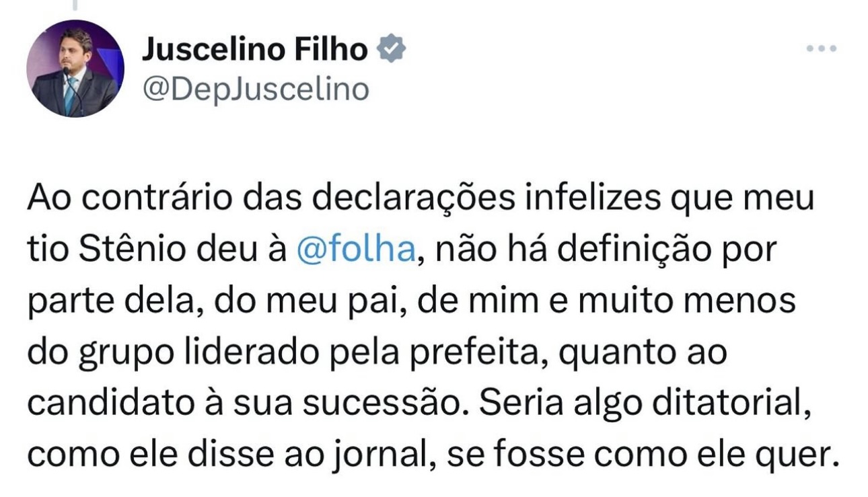Click the verified badge beside Juscelino Filho

tap(391, 50)
